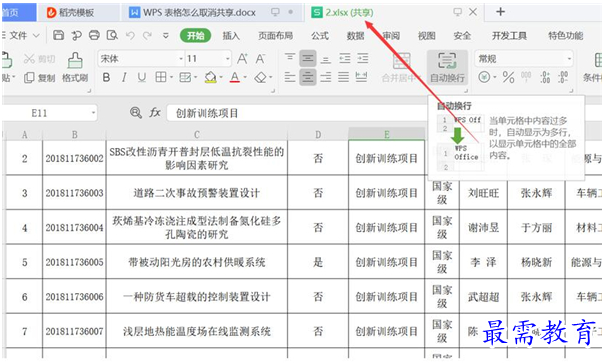Click the Wrap Text (自动换行) button
Screen dimensions: 604x364
447,67
